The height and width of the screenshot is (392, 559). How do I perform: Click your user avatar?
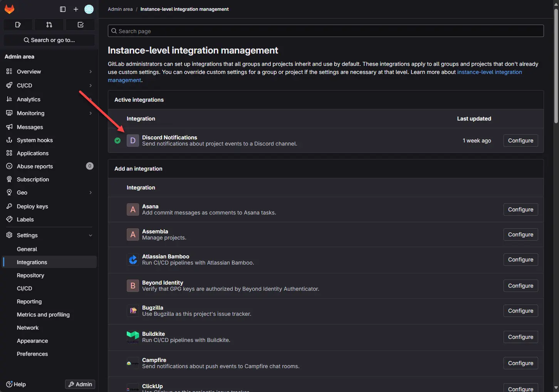pyautogui.click(x=89, y=9)
